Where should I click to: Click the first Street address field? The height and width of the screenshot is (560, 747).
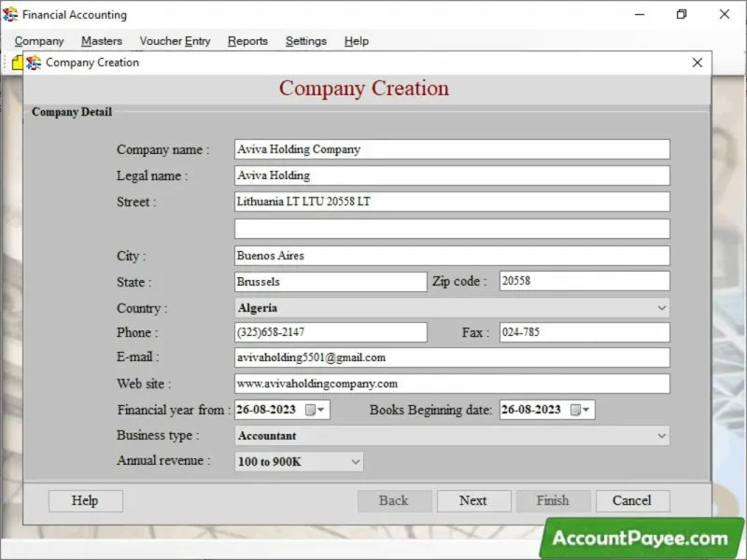coord(452,202)
